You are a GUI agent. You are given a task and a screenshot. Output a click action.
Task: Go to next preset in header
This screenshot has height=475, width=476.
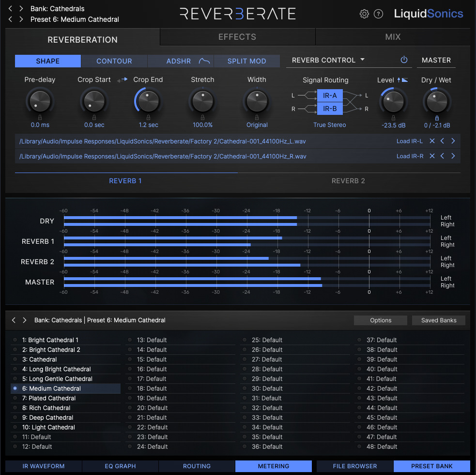pos(21,19)
